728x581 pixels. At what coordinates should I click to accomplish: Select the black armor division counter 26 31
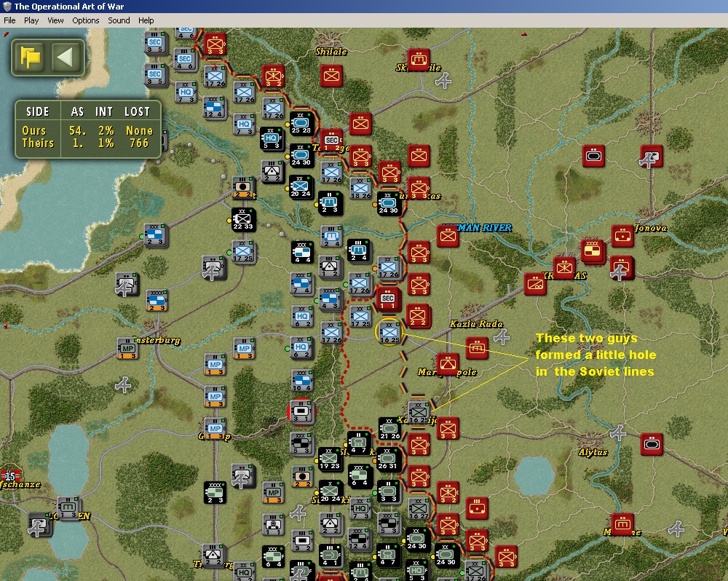pyautogui.click(x=387, y=459)
